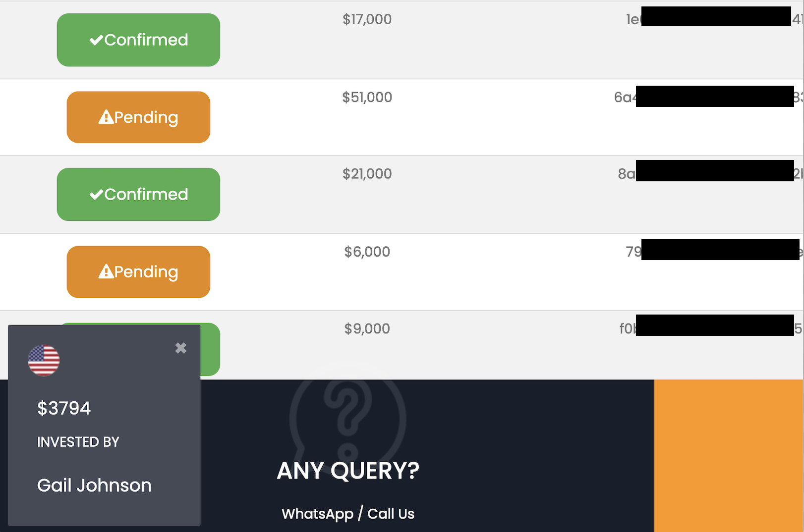Click the partially hidden green badge for $9,000
Viewport: 804px width, 532px height.
point(210,349)
